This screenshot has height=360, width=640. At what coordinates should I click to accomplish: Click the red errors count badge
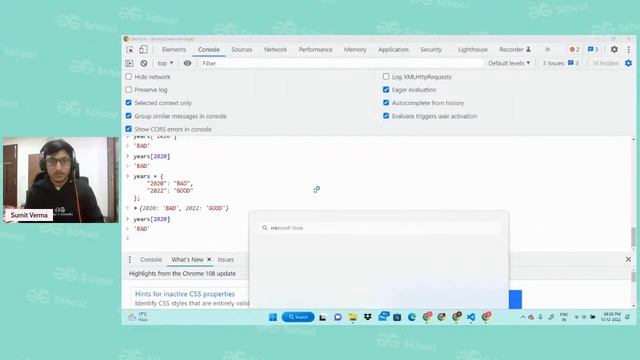(575, 49)
